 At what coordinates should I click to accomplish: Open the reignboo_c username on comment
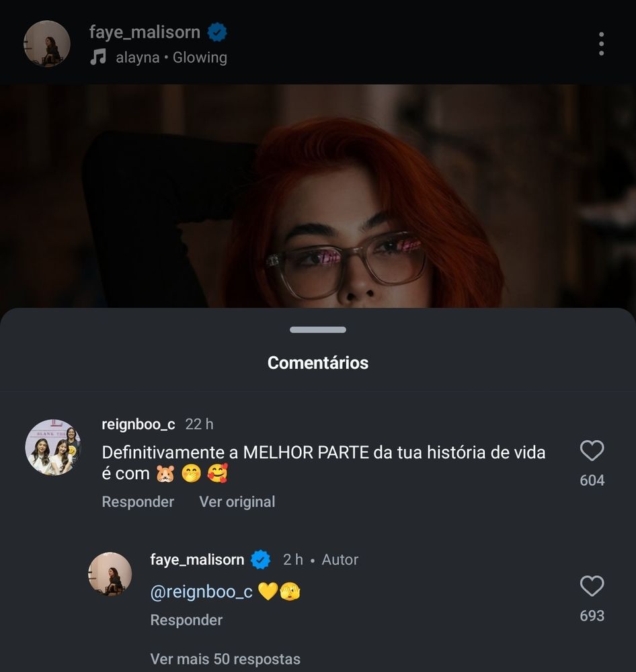[138, 424]
